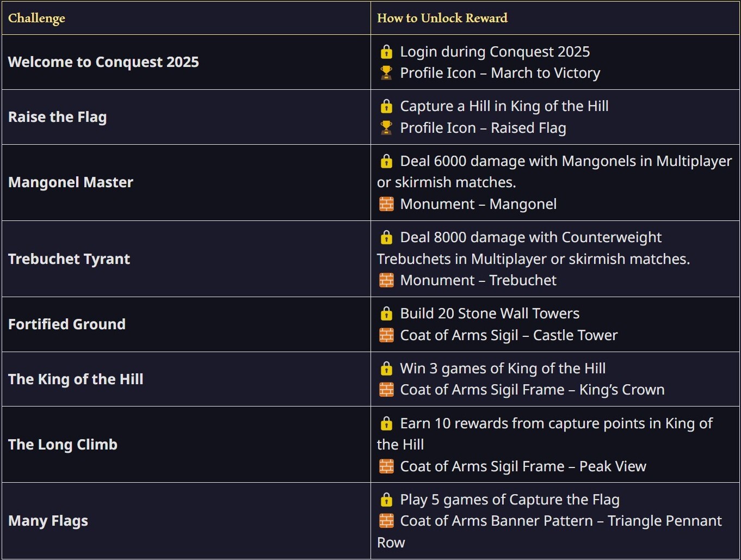The image size is (741, 560).
Task: Click lock icon beside Play 5 games
Action: (x=386, y=500)
